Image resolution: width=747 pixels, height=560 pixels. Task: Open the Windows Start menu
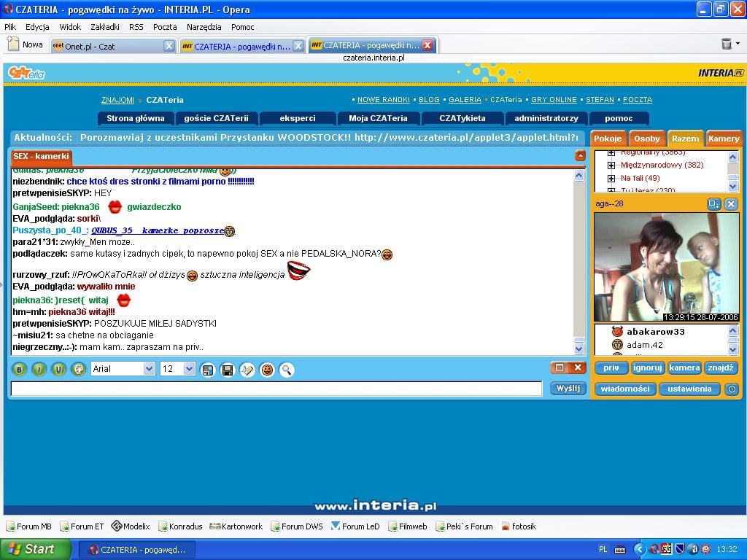click(x=34, y=549)
